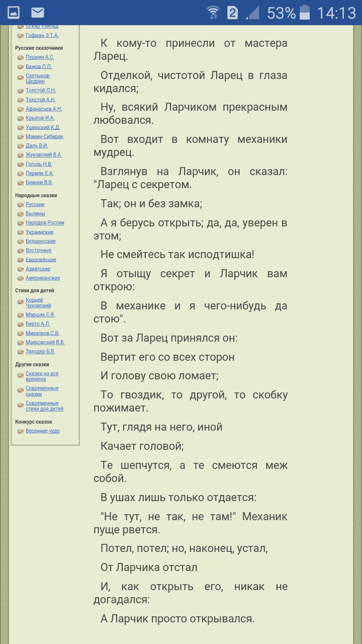The height and width of the screenshot is (644, 362).
Task: Open the Сказки на все времена link
Action: click(42, 376)
